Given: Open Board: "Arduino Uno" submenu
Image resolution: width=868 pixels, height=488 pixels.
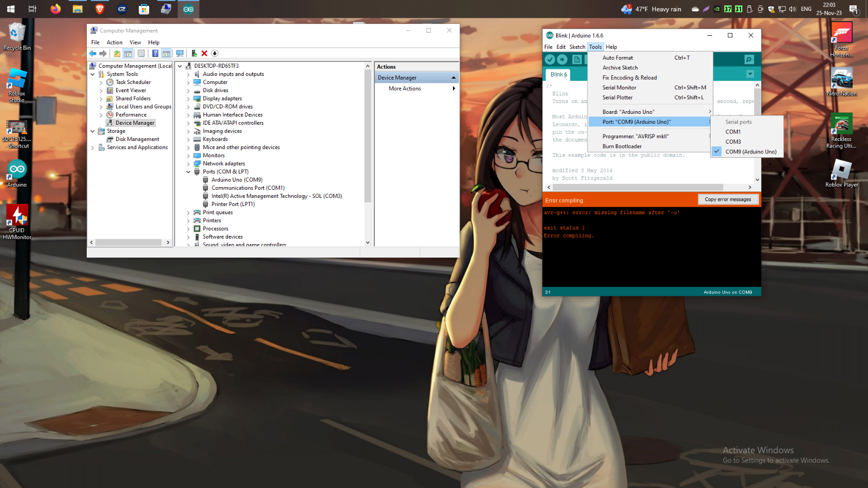Looking at the screenshot, I should 650,112.
